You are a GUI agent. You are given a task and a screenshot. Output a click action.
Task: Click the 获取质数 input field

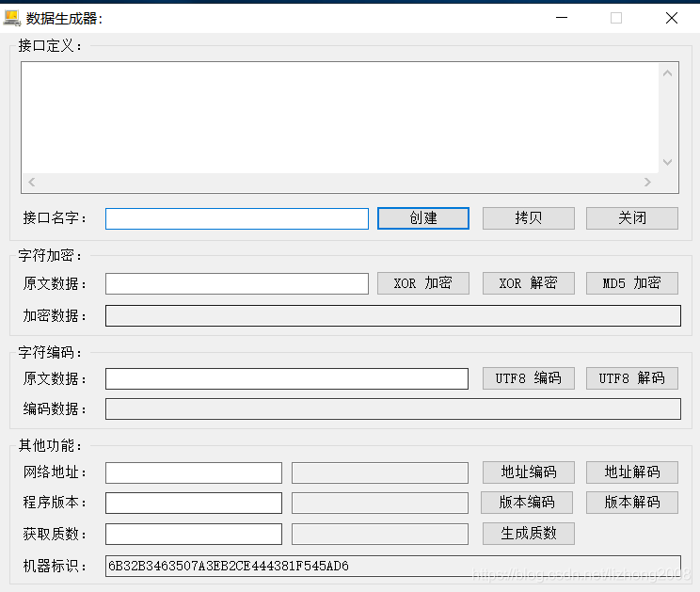point(193,534)
